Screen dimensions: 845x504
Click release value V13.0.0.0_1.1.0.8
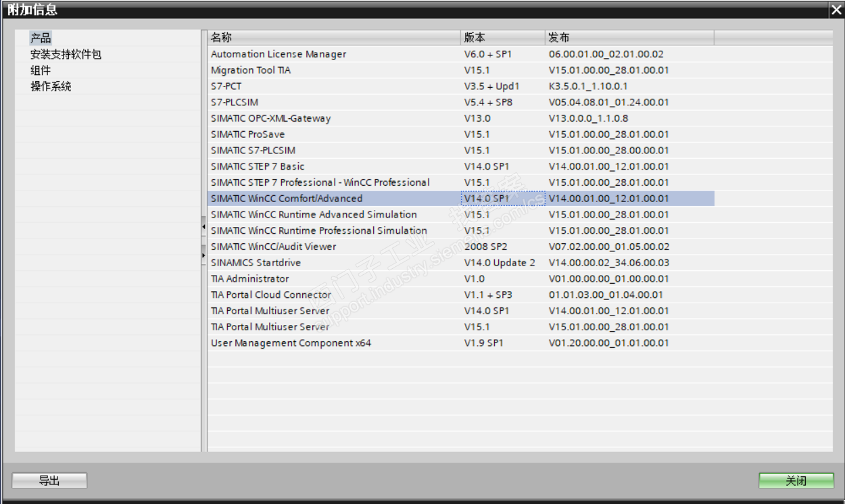(x=588, y=118)
